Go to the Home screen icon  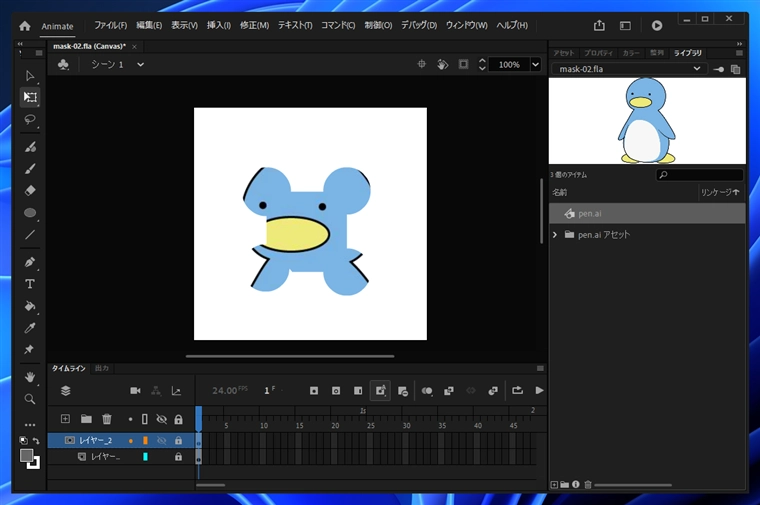[x=25, y=26]
